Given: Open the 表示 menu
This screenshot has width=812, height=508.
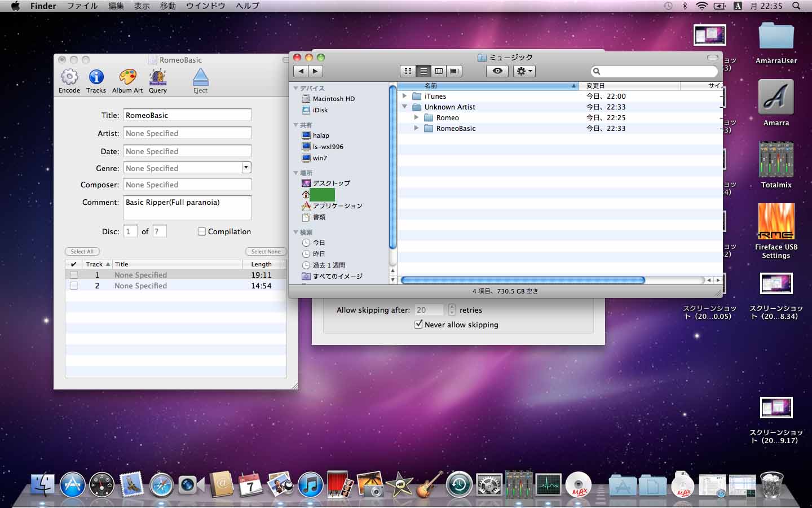Looking at the screenshot, I should click(x=142, y=6).
